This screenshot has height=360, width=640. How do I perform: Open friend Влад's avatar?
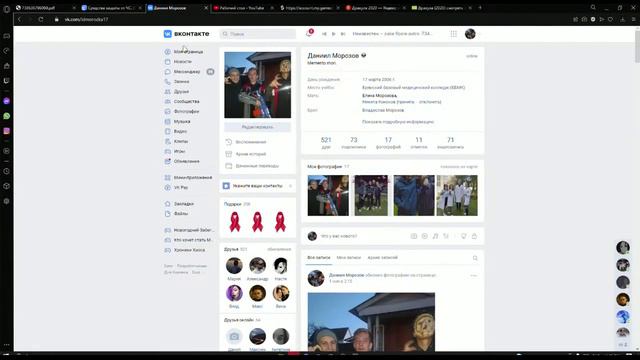[x=234, y=293]
